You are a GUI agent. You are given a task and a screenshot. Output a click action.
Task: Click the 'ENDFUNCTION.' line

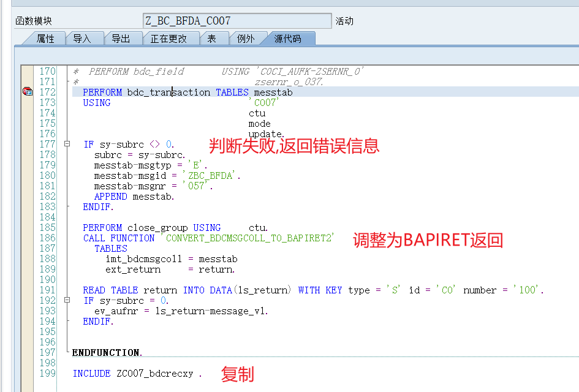[107, 353]
